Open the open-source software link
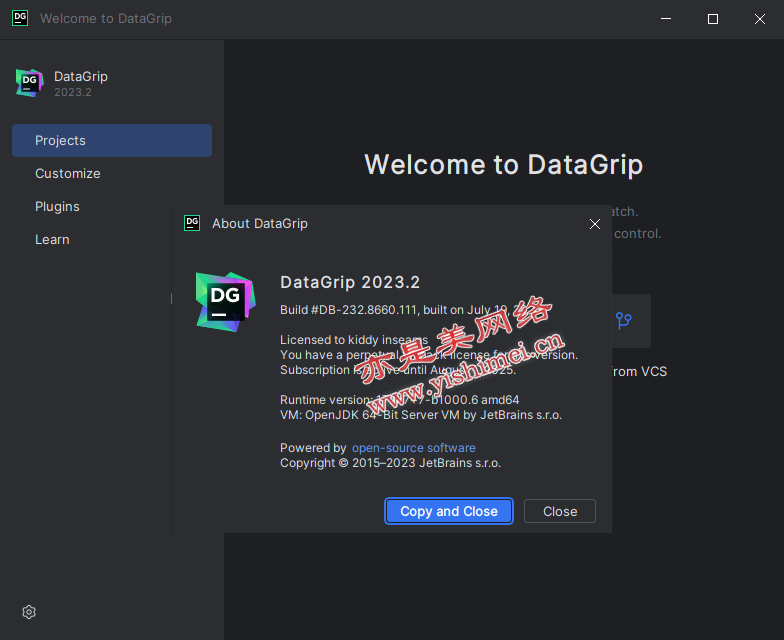The height and width of the screenshot is (640, 784). click(414, 448)
